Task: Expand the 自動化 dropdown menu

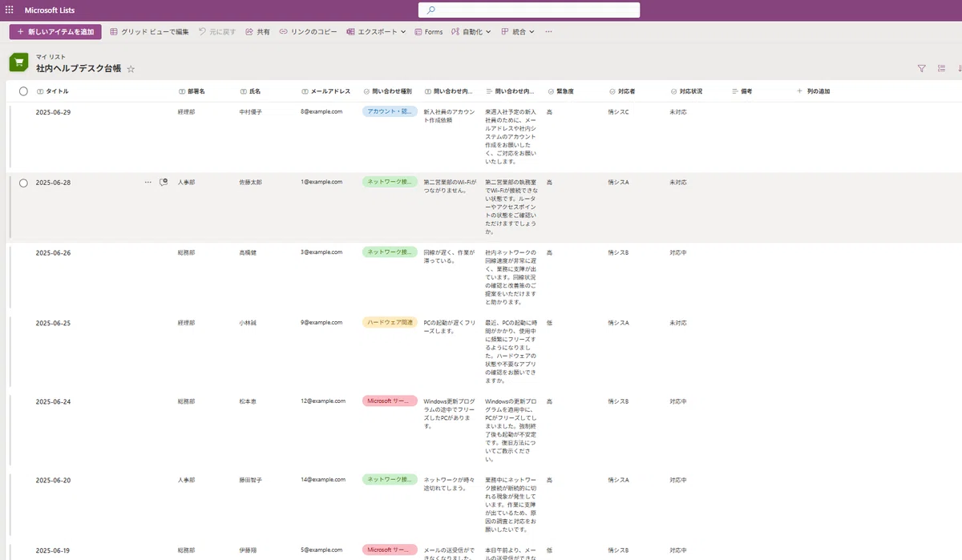Action: pos(471,32)
